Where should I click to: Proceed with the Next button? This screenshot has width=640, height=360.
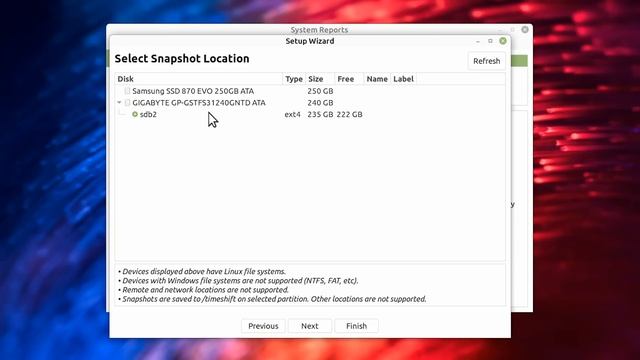[x=310, y=326]
